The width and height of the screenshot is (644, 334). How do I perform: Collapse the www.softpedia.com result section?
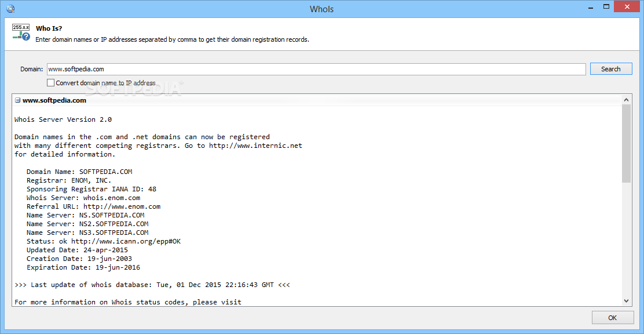coord(17,100)
